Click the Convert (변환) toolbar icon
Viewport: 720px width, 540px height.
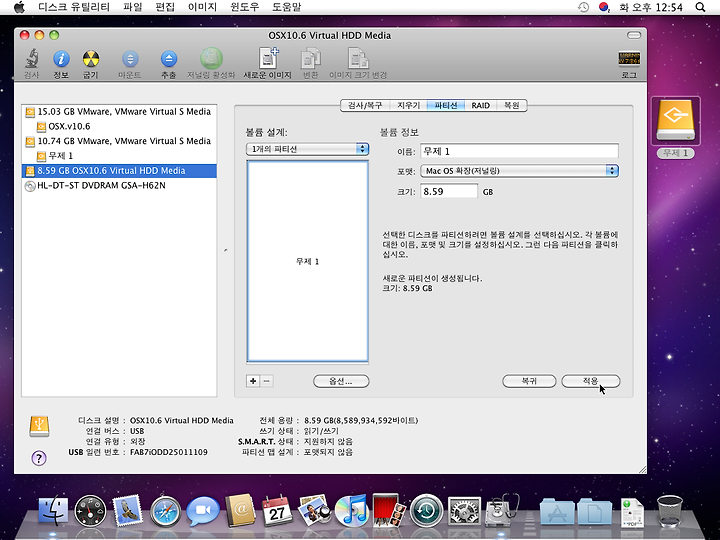[311, 59]
